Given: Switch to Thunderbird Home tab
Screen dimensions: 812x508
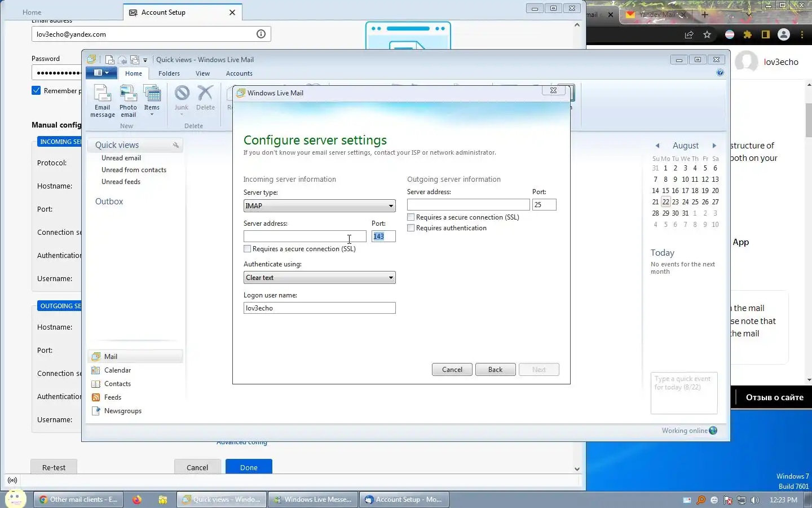Looking at the screenshot, I should pos(32,12).
